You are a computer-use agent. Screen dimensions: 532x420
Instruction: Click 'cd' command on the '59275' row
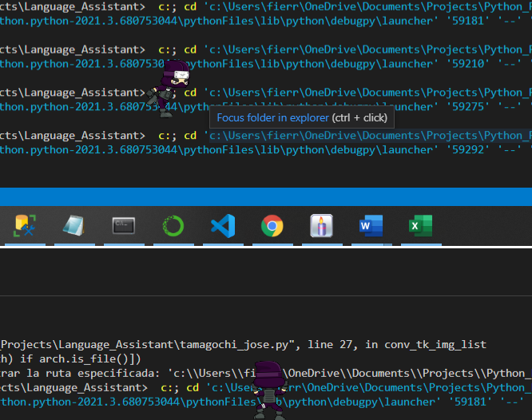[x=190, y=93]
